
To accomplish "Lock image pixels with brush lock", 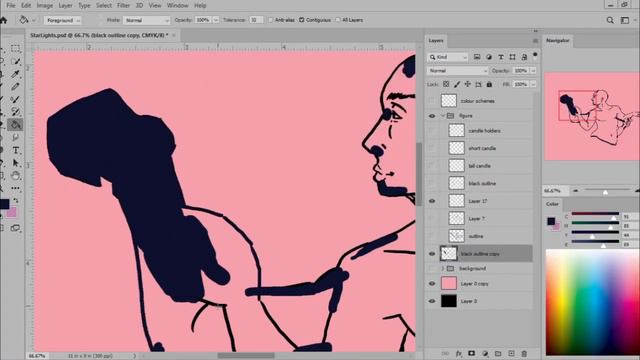I will pos(457,84).
